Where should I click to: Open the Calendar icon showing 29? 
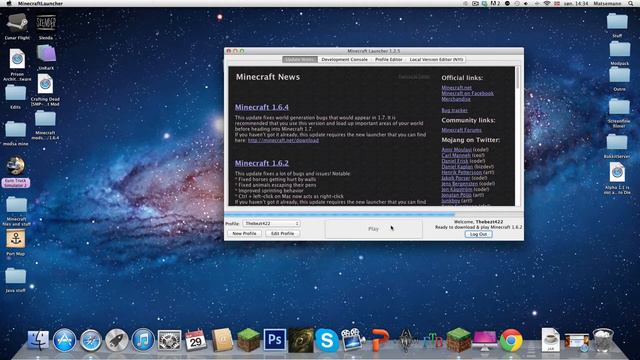(x=196, y=340)
